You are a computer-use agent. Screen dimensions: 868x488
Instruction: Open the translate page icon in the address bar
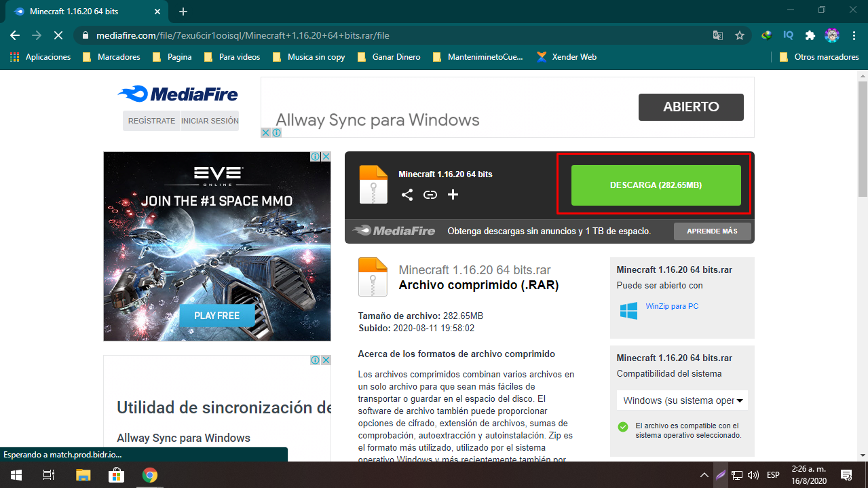point(718,35)
